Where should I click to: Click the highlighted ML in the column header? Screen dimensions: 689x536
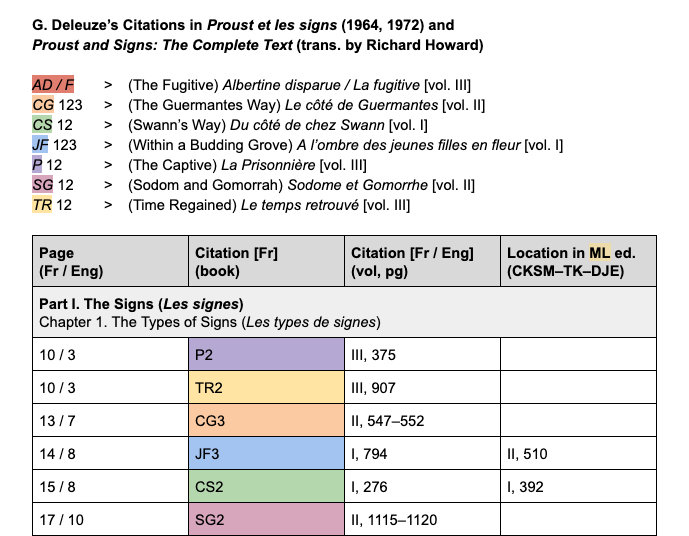pyautogui.click(x=600, y=253)
